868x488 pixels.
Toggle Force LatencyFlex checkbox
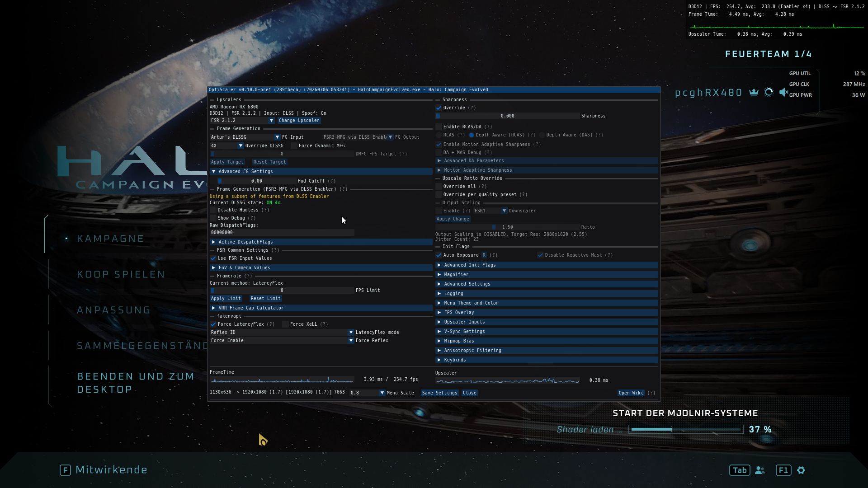coord(213,324)
